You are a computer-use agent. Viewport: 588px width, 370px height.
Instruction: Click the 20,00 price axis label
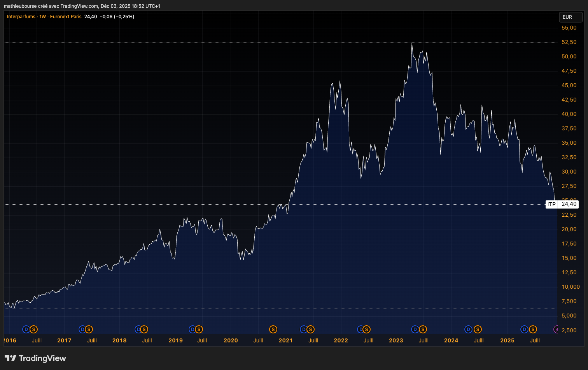tap(569, 229)
